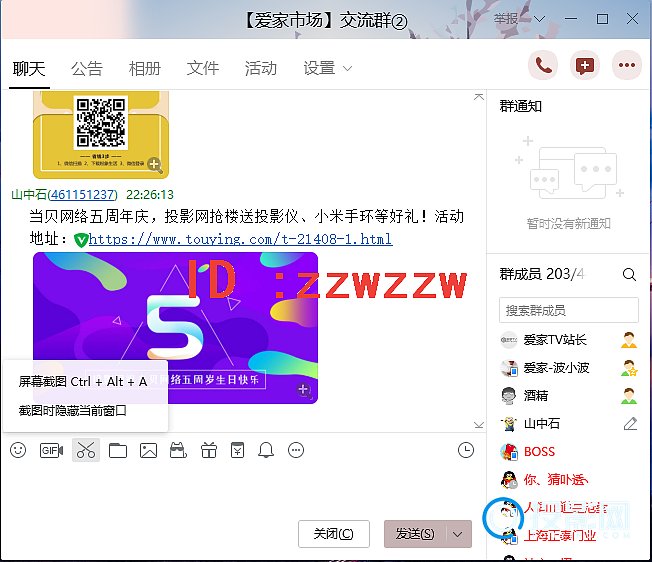Click the gift box icon

(x=209, y=450)
